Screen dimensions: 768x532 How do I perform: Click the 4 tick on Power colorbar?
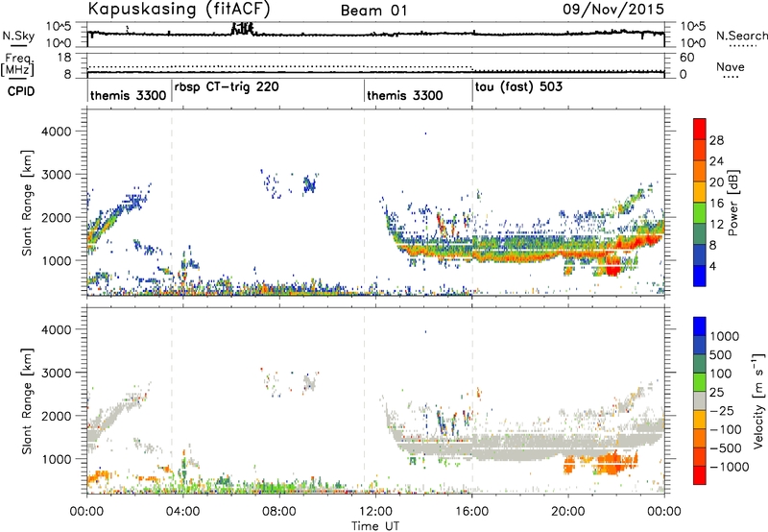click(x=713, y=266)
